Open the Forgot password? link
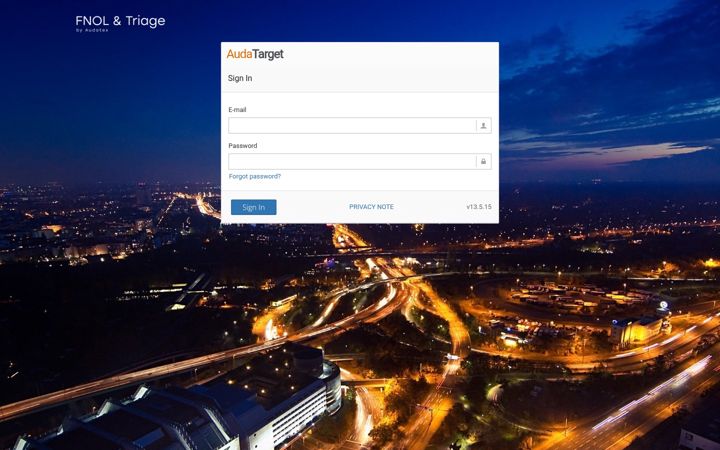This screenshot has width=720, height=450. coord(254,176)
